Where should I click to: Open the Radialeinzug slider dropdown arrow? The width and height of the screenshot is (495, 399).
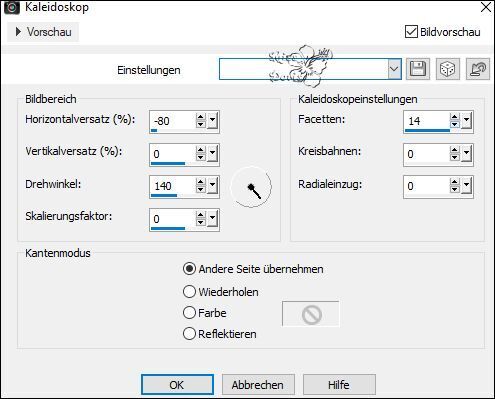(x=467, y=186)
